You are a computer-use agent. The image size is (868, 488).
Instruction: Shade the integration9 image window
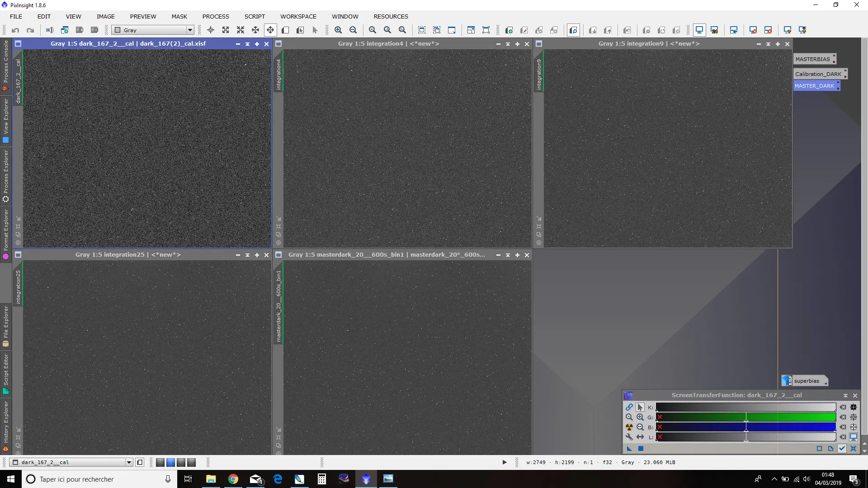coord(768,44)
